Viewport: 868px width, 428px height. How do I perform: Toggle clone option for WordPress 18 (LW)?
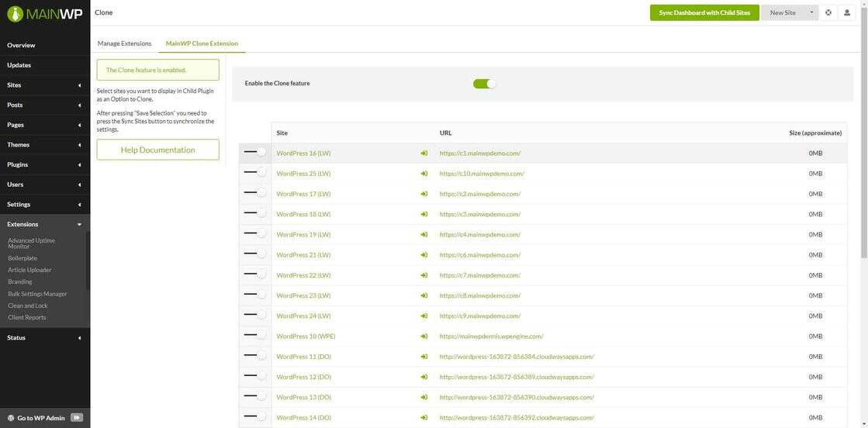[254, 212]
